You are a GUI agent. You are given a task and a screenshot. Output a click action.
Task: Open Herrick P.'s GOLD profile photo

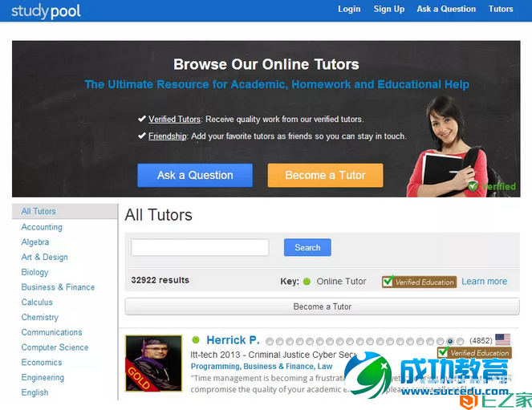click(x=148, y=363)
